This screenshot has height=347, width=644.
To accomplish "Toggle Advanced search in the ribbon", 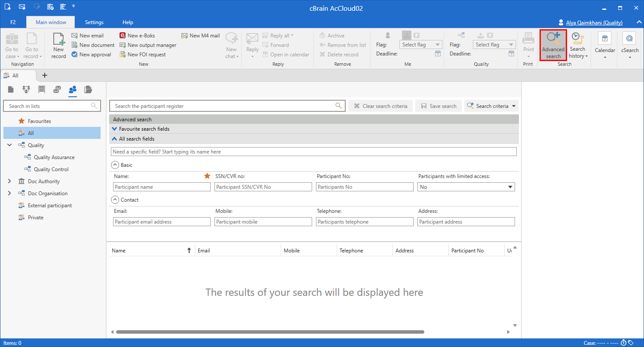I will point(553,45).
